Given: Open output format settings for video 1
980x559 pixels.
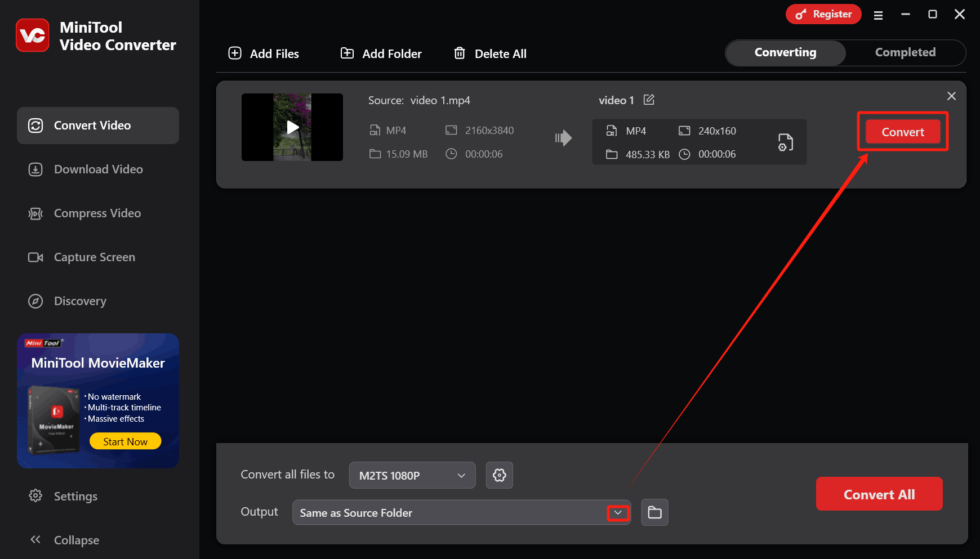Looking at the screenshot, I should tap(786, 142).
